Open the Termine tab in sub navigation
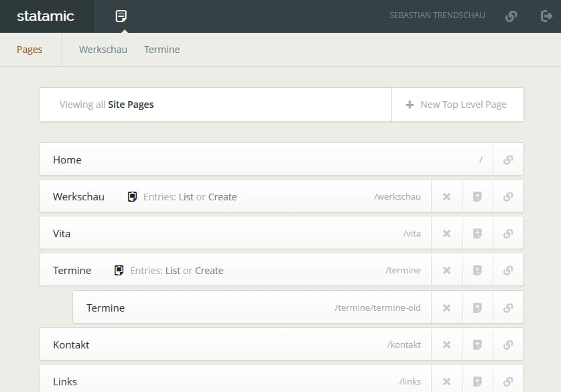Image resolution: width=561 pixels, height=392 pixels. coord(162,50)
